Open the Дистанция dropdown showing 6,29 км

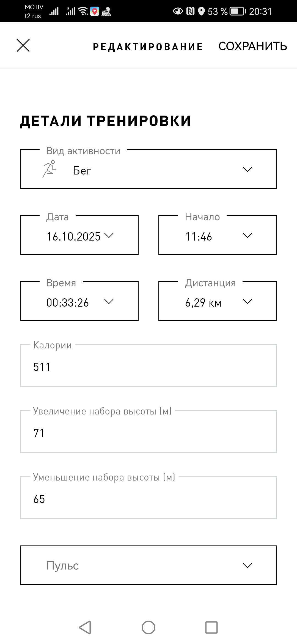pyautogui.click(x=218, y=301)
